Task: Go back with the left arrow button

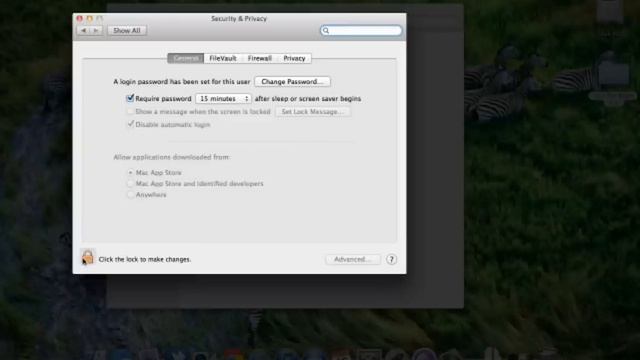Action: pos(84,30)
